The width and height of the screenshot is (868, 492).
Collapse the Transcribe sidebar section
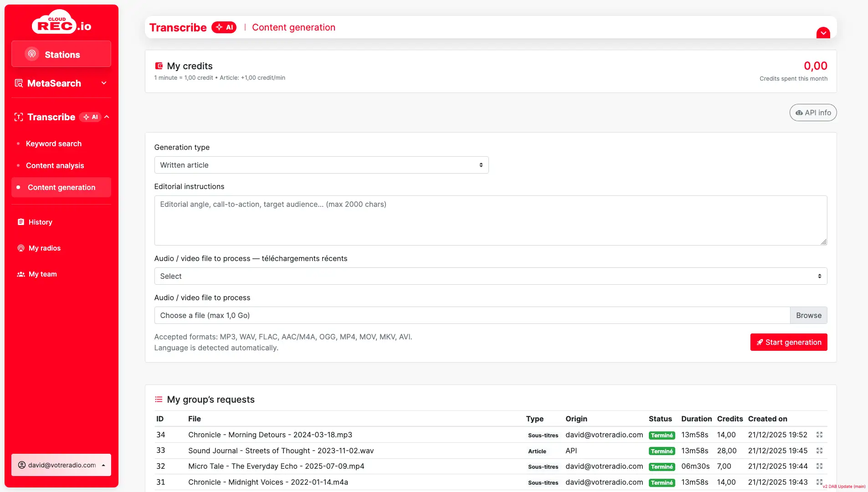point(107,117)
